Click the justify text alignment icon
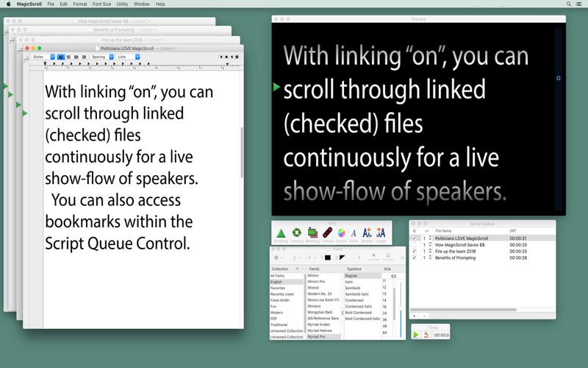Viewport: 588px width, 368px height. click(76, 57)
